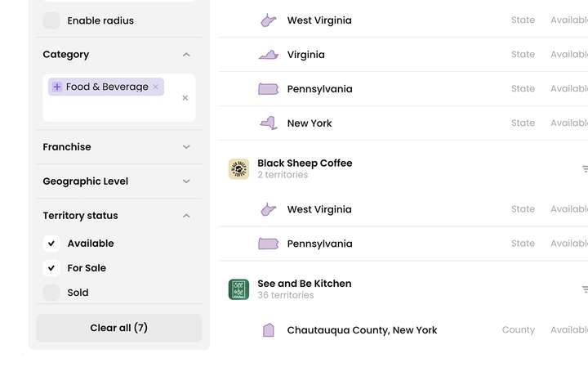Image resolution: width=588 pixels, height=376 pixels.
Task: Click the plus icon on Food & Beverage tag
Action: click(x=57, y=87)
